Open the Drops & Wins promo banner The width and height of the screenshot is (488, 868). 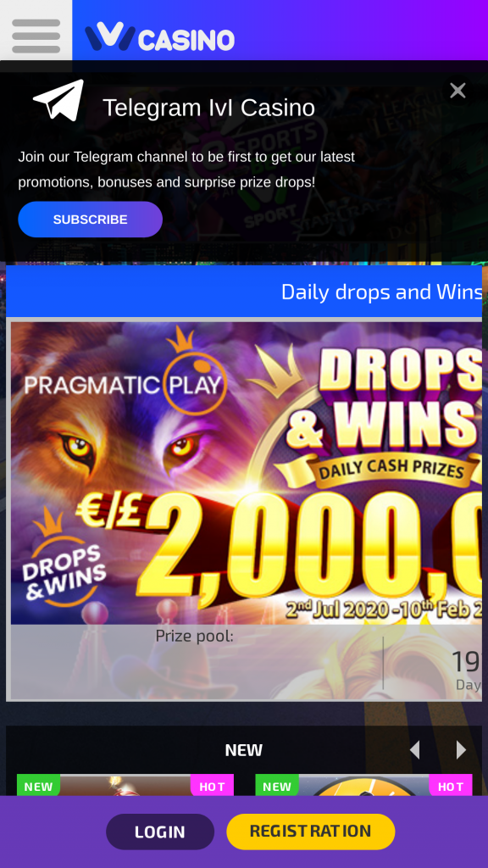click(247, 473)
